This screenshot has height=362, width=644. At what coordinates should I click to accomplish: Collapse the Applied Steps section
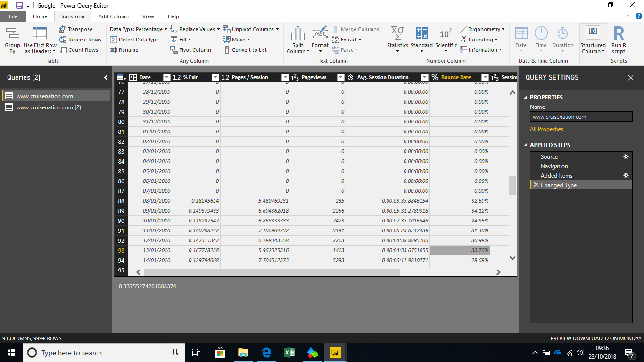pos(526,145)
